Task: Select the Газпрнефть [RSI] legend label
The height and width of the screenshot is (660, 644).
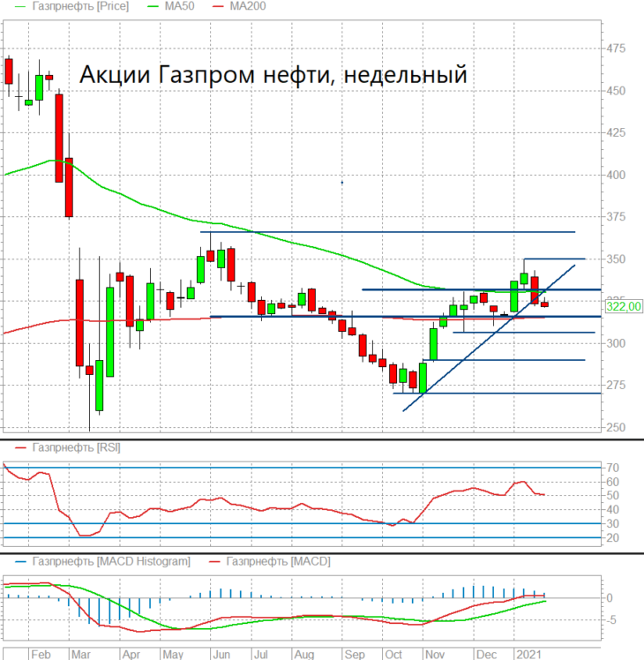Action: click(x=76, y=447)
